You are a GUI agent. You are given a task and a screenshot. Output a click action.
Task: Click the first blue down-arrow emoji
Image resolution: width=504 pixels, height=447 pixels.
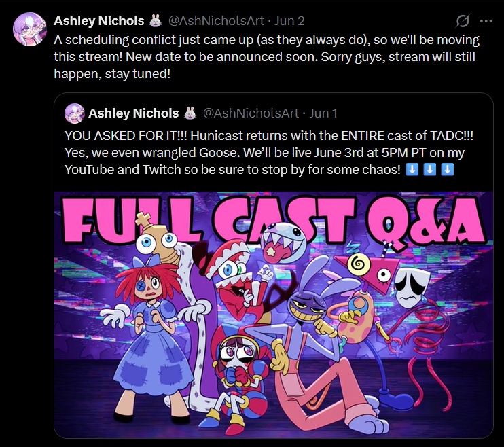point(412,169)
